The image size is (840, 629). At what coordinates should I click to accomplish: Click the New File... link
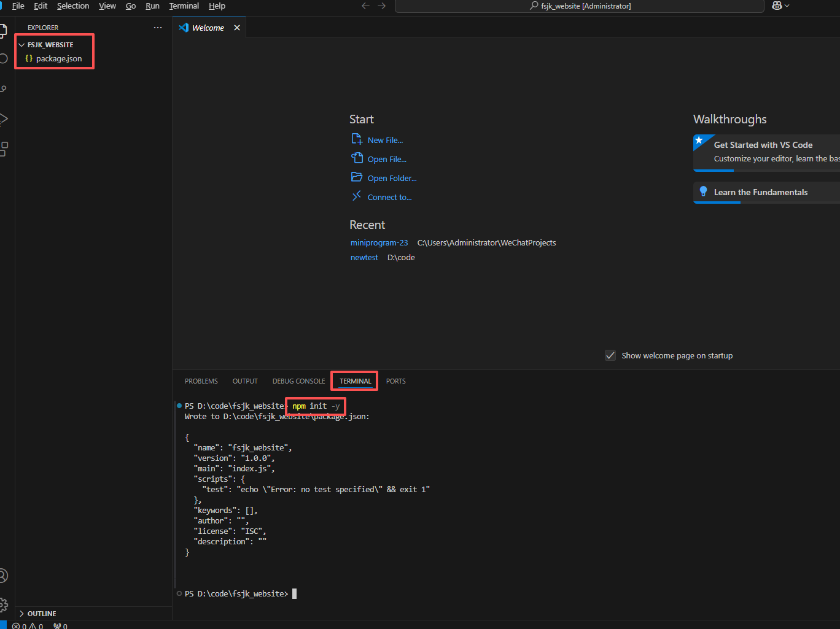pos(385,140)
